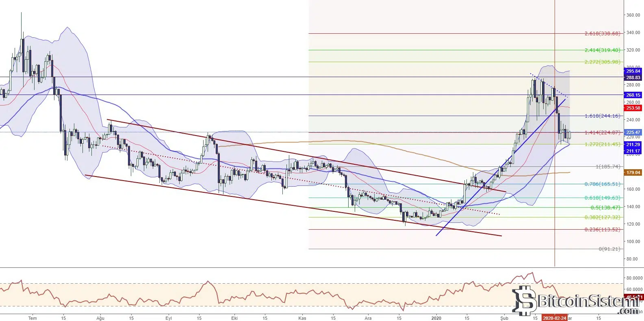644x321 pixels.
Task: Select the 288.83 price label
Action: [633, 78]
